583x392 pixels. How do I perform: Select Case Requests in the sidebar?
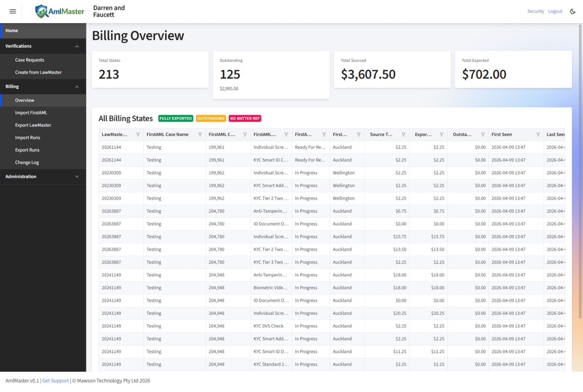coord(29,60)
